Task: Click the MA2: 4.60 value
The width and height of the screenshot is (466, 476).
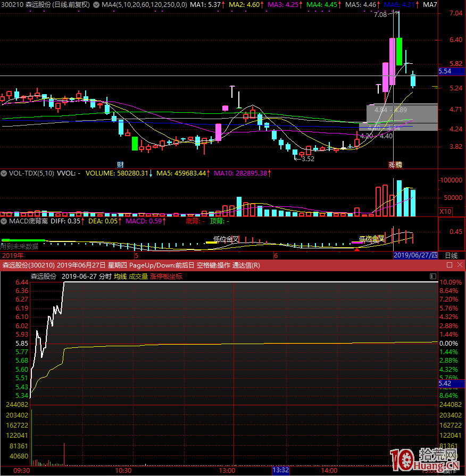Action: (244, 5)
